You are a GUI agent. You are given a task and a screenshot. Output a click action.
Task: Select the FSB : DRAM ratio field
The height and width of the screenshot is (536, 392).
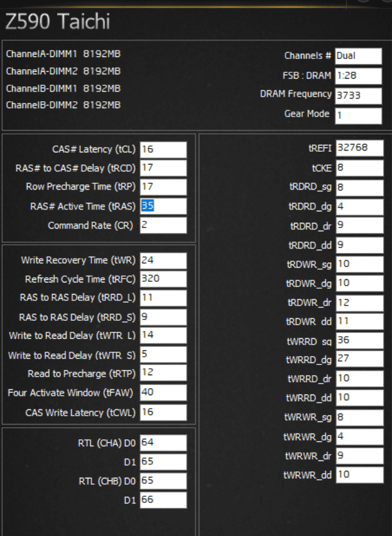[x=358, y=76]
